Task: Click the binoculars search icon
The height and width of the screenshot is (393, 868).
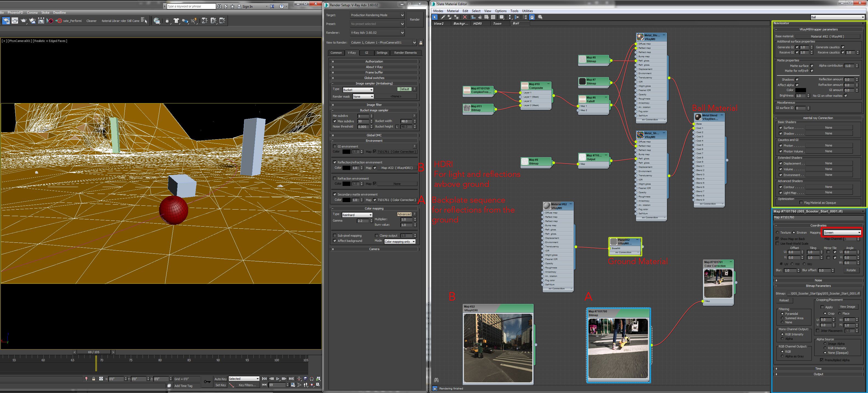Action: (x=219, y=6)
